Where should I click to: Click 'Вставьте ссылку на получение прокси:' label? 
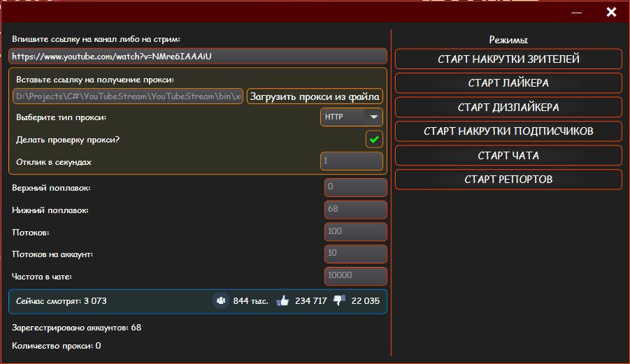[x=95, y=80]
